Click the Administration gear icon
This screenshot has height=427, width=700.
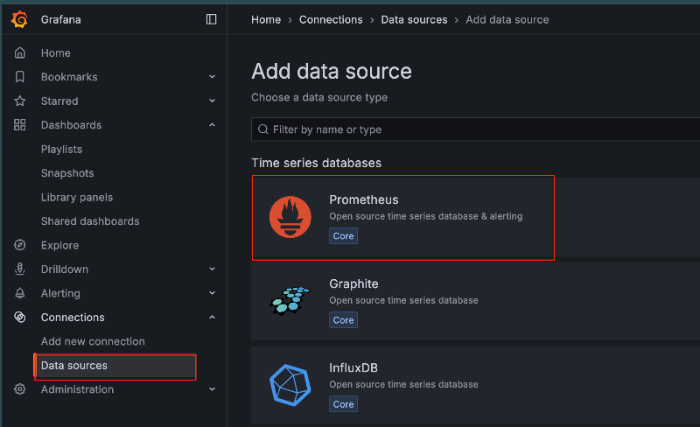tap(20, 389)
